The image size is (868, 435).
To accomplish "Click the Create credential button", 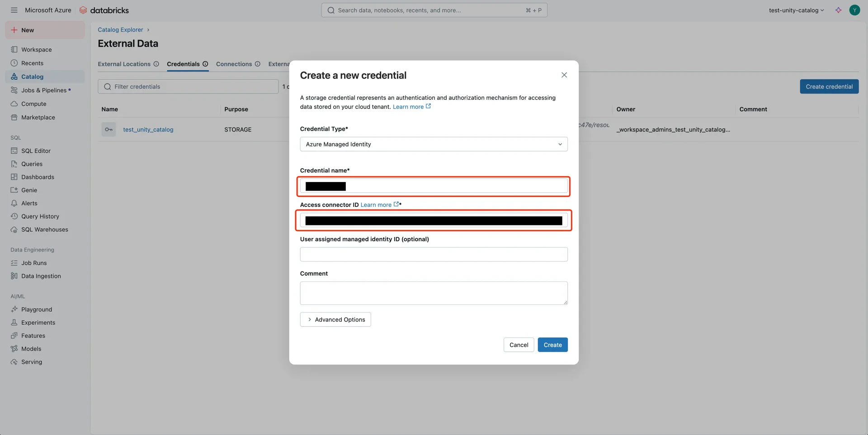I will 829,86.
